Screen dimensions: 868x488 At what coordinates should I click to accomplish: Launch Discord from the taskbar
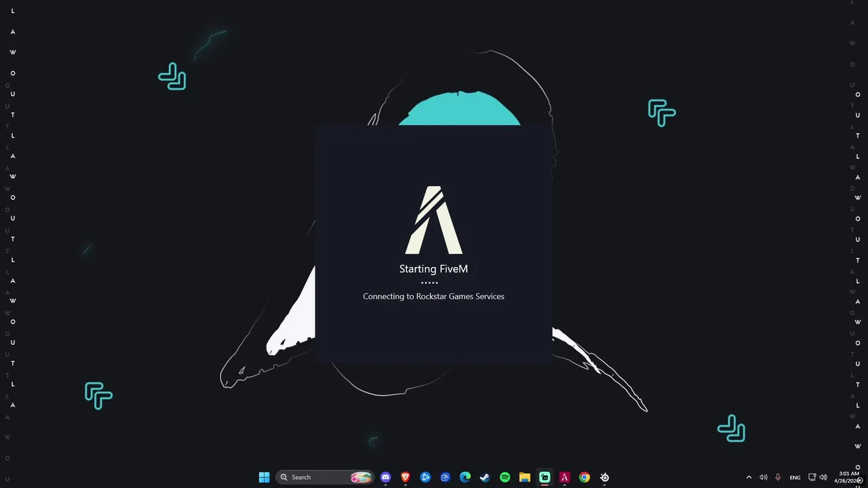386,477
